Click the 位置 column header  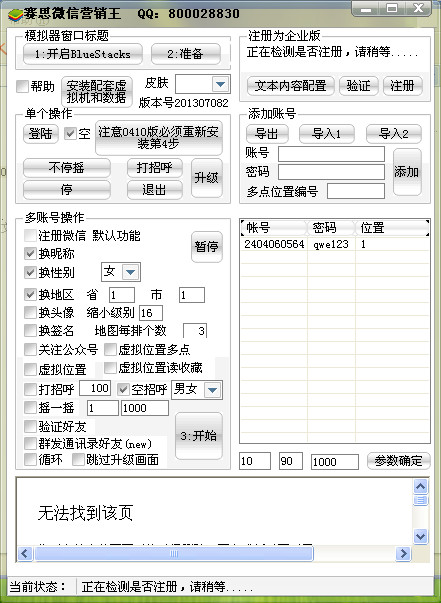click(392, 228)
